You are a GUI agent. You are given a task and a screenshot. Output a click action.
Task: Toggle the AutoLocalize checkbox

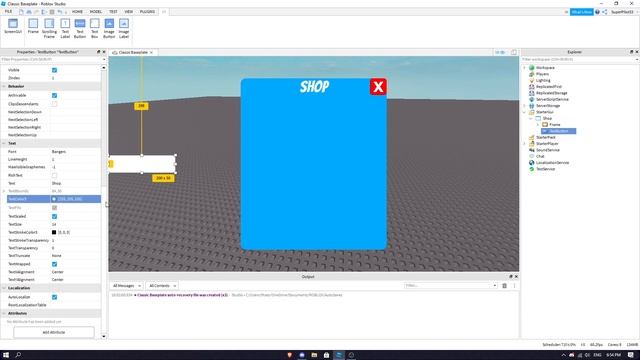coord(54,297)
